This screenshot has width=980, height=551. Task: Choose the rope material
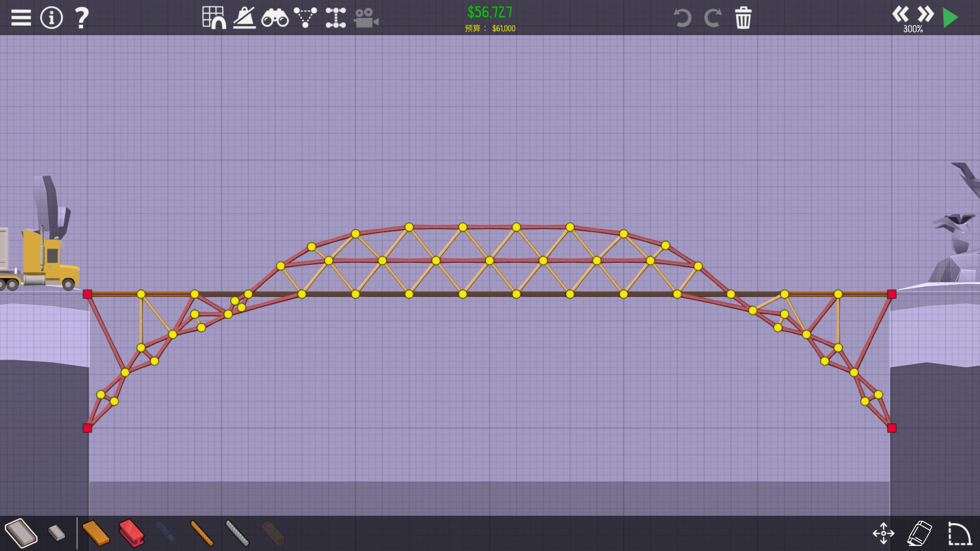click(202, 533)
